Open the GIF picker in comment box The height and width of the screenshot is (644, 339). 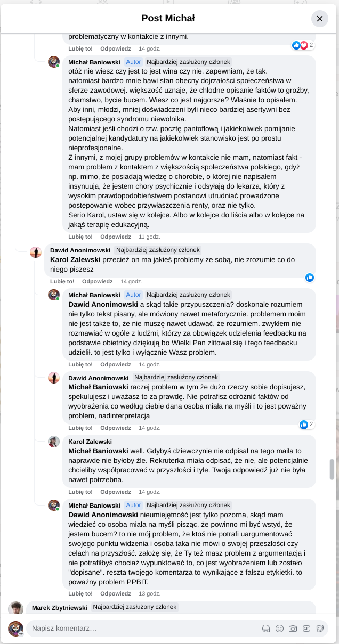[x=306, y=629]
